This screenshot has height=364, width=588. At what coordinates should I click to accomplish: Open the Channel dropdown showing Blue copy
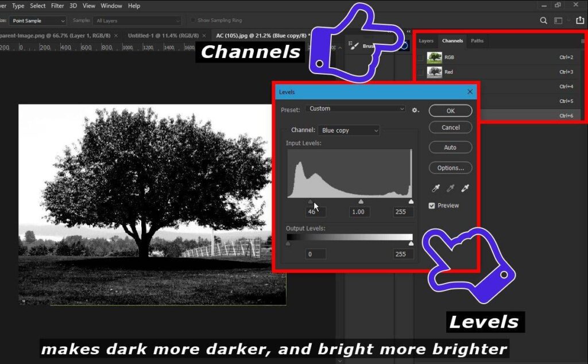point(349,130)
